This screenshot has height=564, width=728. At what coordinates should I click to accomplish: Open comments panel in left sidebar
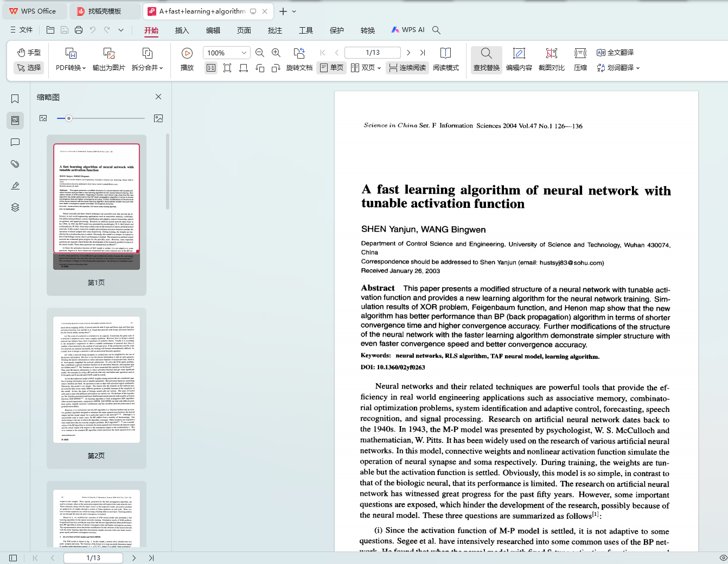[15, 142]
